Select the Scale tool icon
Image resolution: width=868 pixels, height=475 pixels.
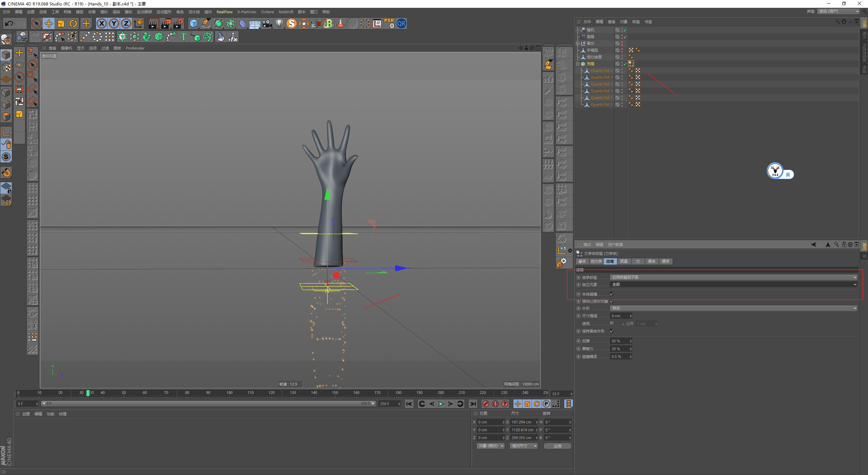(61, 23)
